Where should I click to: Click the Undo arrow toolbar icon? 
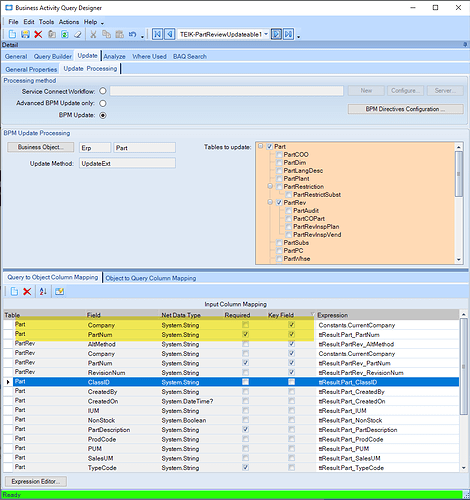coord(133,34)
